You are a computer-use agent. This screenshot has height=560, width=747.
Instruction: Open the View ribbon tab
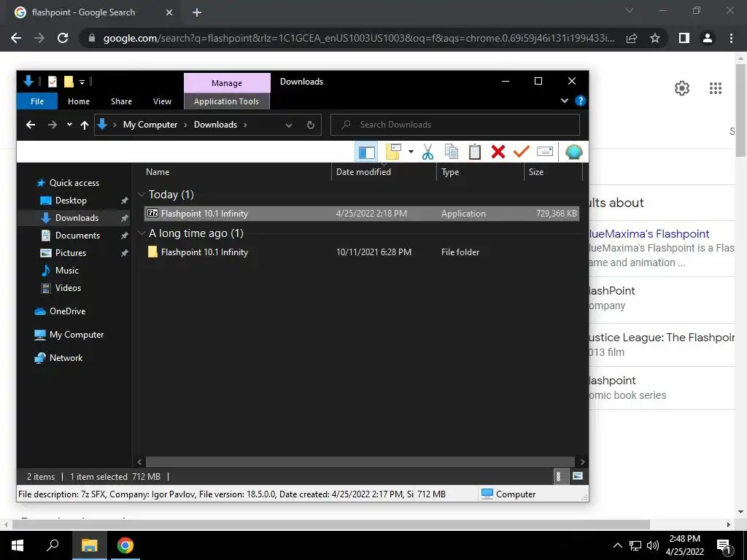[x=162, y=101]
